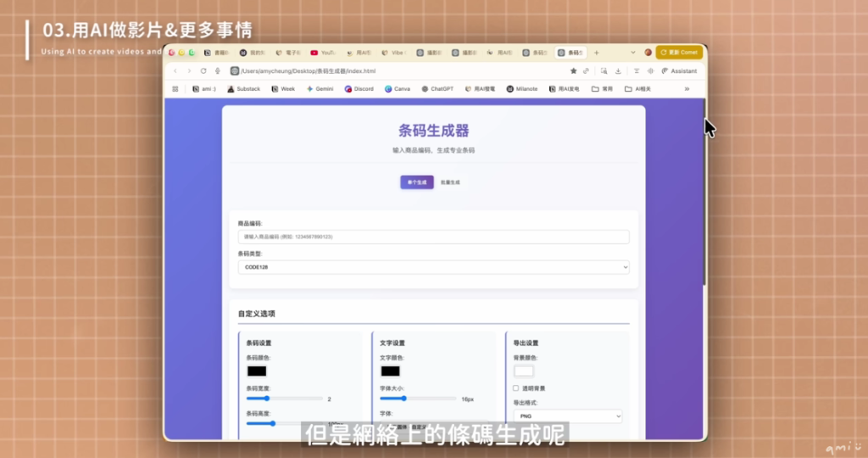Select the 单个生成 tab

(x=417, y=182)
